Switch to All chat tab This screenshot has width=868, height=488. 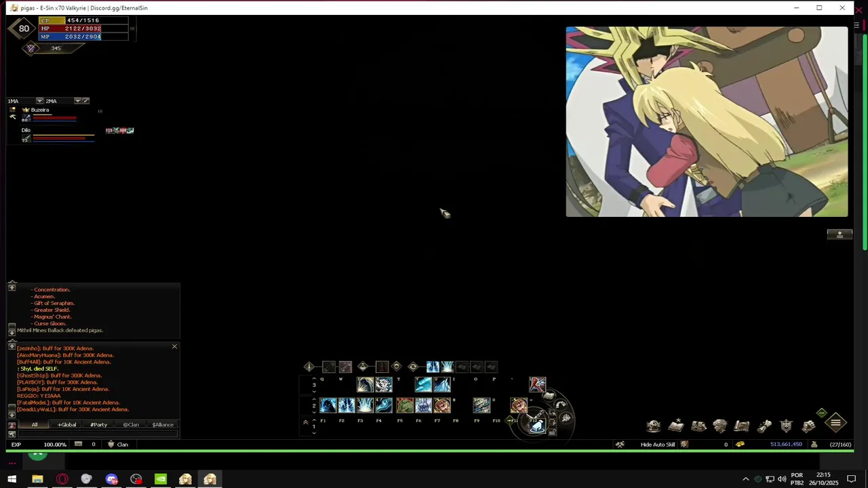point(34,424)
